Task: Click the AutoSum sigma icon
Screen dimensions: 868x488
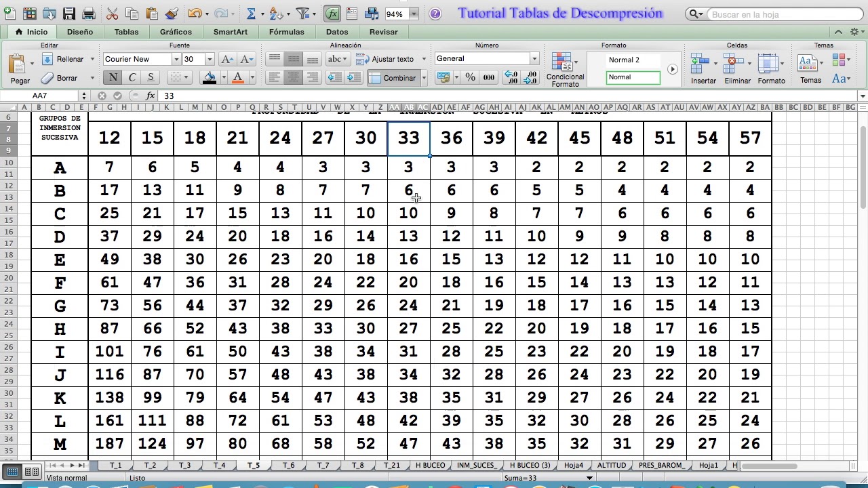Action: 252,14
